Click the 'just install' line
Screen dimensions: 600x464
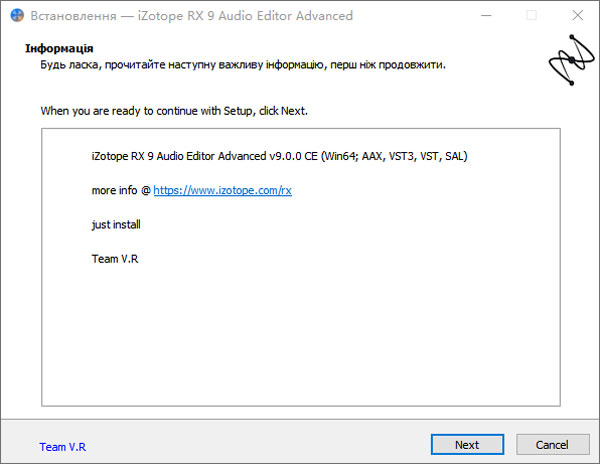point(116,225)
